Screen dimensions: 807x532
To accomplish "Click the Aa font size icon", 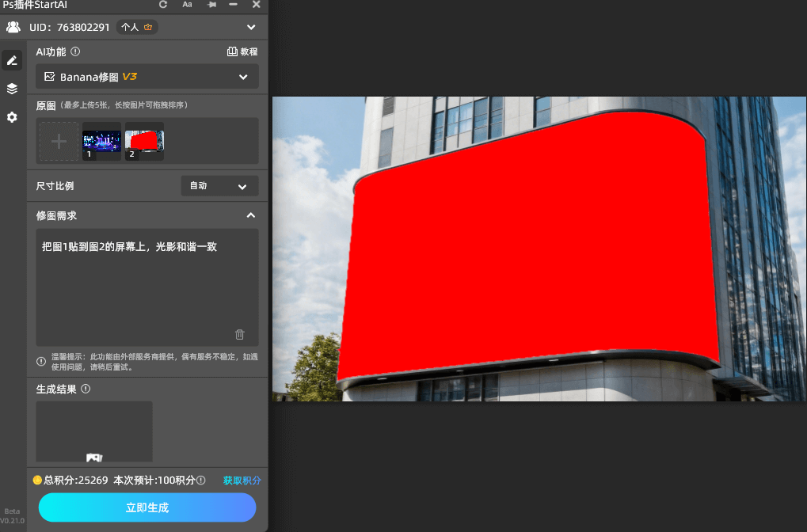I will click(x=187, y=5).
